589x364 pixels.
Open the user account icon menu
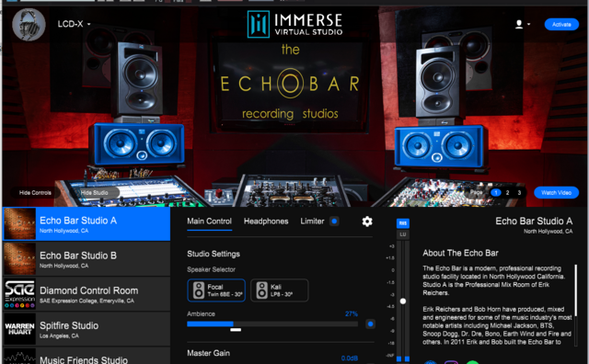tap(522, 25)
